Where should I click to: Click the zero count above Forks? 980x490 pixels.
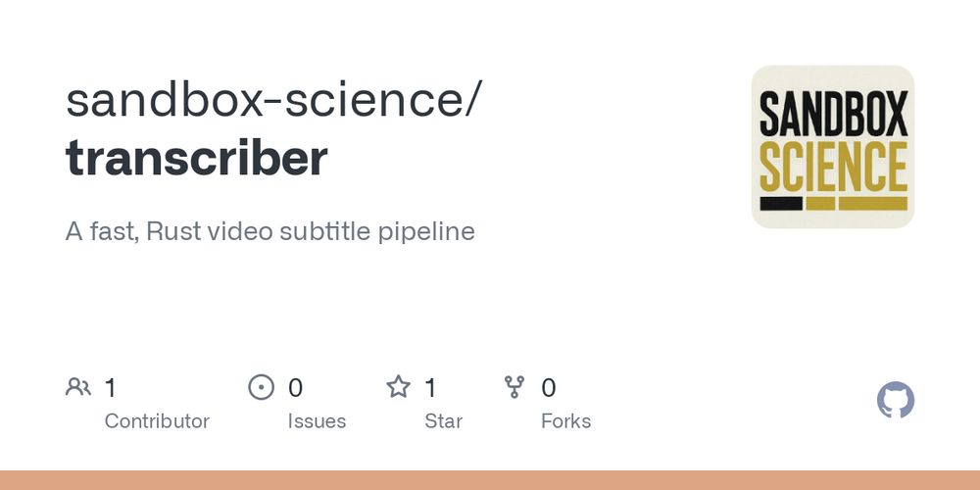tap(548, 388)
